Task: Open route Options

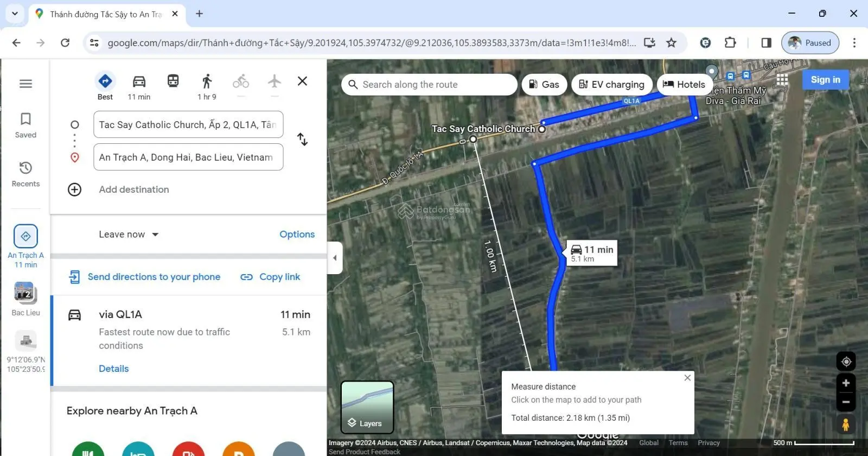Action: point(297,235)
